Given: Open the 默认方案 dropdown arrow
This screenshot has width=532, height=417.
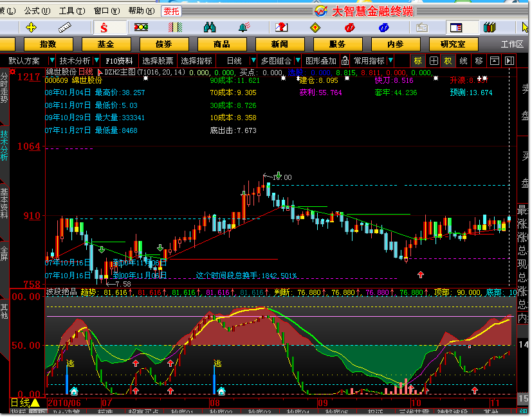Looking at the screenshot, I should (x=52, y=60).
